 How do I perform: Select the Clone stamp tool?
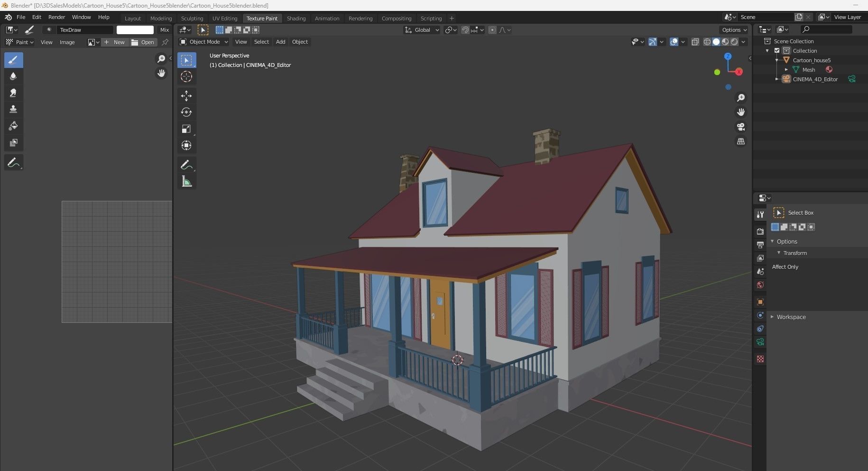coord(13,110)
